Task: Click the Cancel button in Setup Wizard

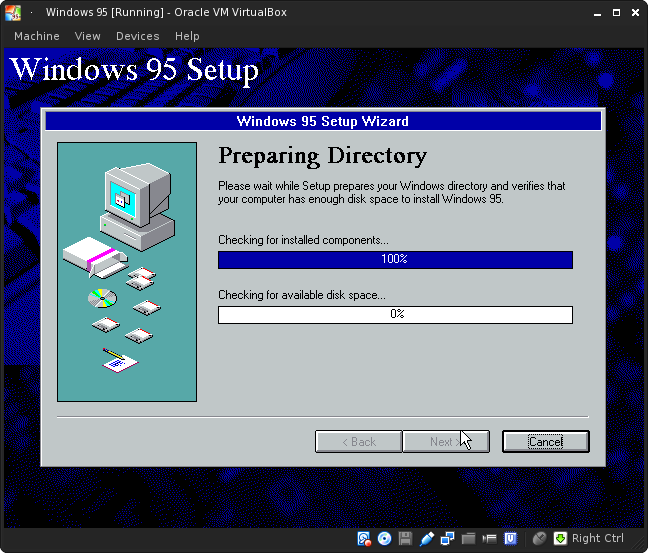Action: coord(546,442)
